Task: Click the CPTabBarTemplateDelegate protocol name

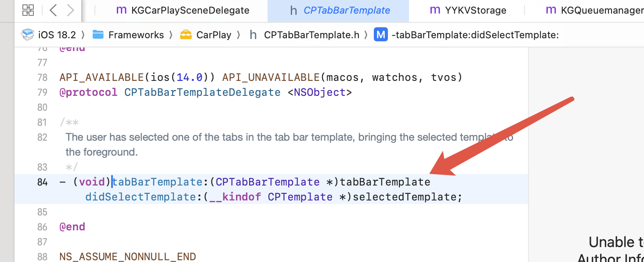Action: click(x=203, y=92)
